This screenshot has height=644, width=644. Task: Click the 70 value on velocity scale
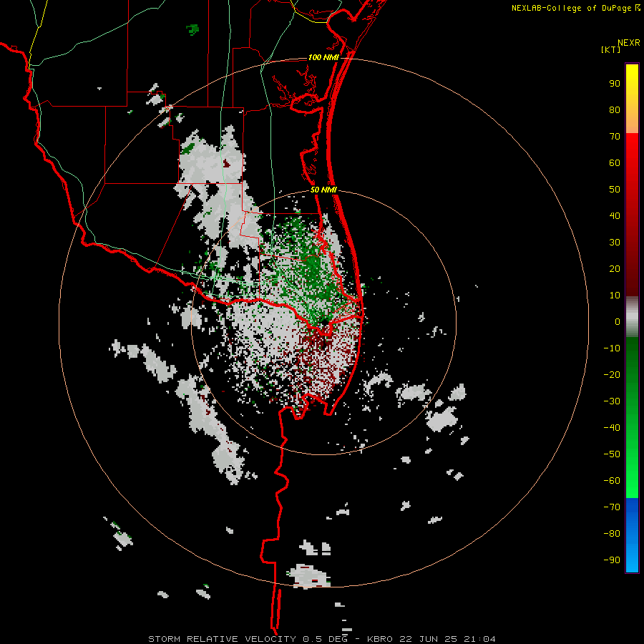(x=615, y=137)
